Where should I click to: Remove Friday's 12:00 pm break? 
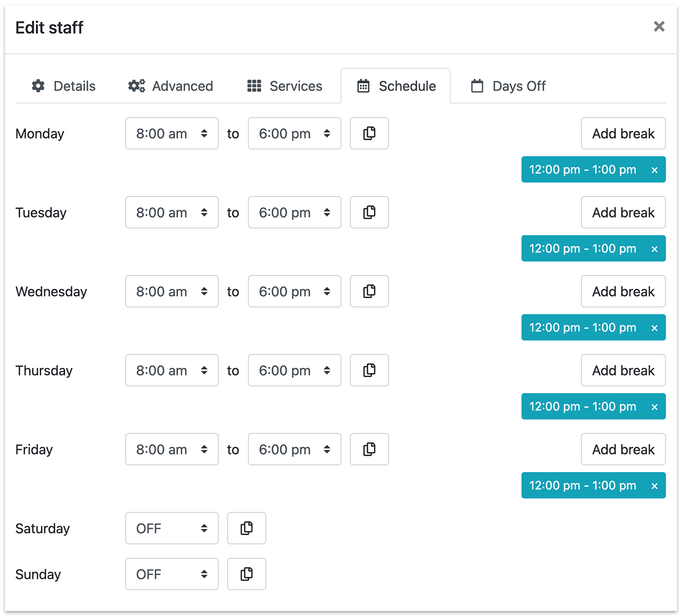click(655, 486)
